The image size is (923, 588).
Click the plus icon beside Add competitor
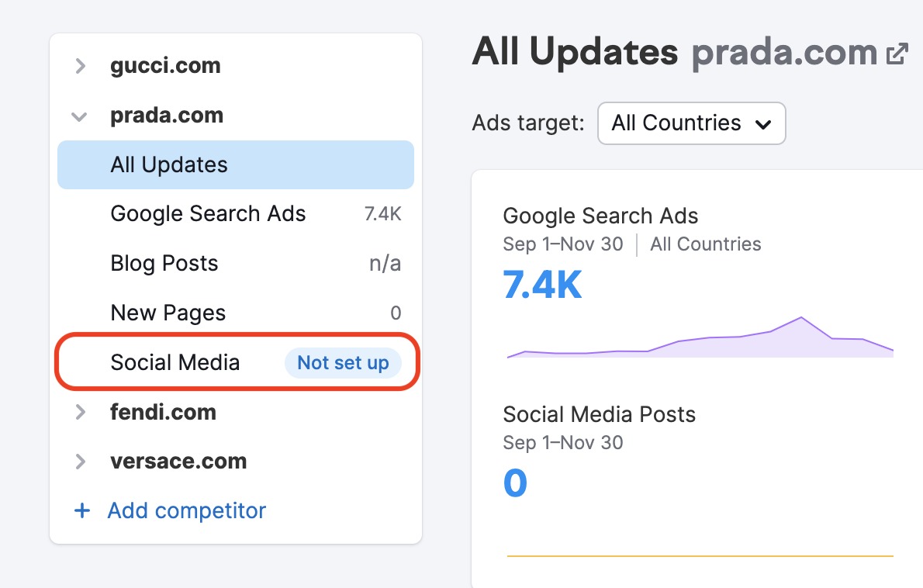82,510
